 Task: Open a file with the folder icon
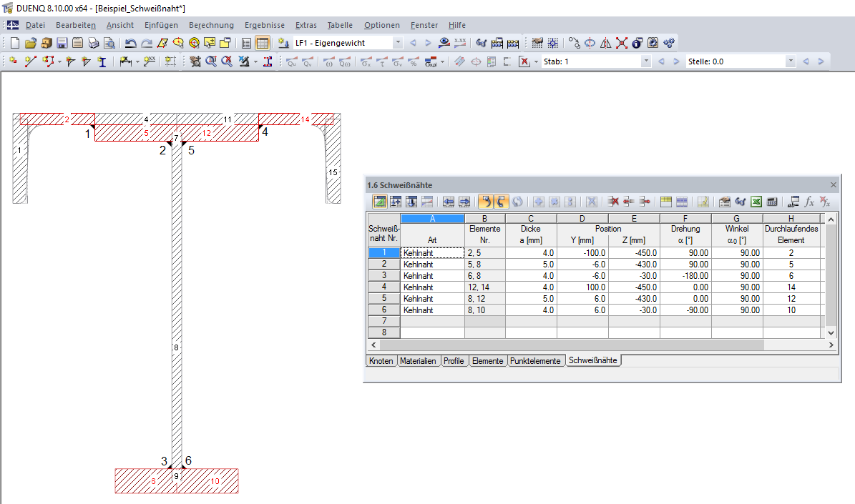pos(31,43)
